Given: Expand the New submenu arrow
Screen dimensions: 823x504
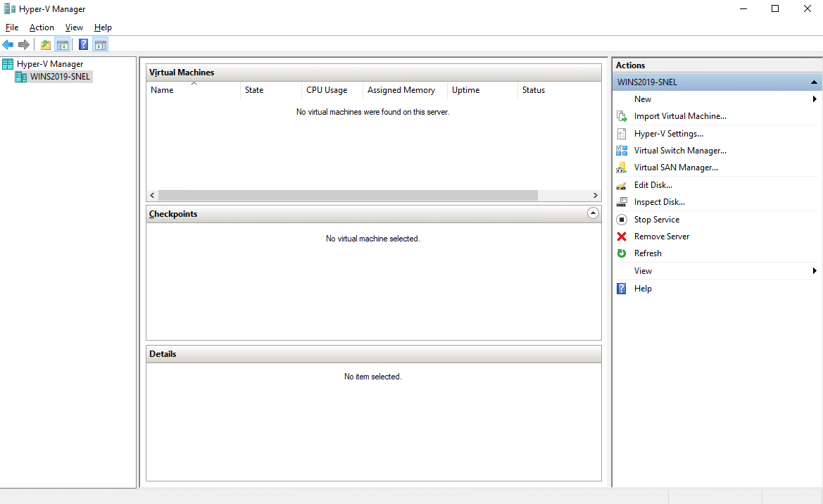Looking at the screenshot, I should tap(814, 99).
